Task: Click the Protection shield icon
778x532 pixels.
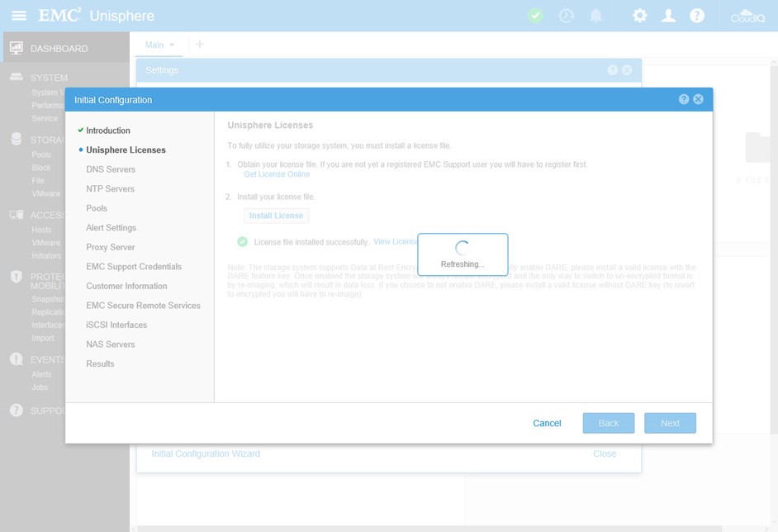Action: point(17,277)
